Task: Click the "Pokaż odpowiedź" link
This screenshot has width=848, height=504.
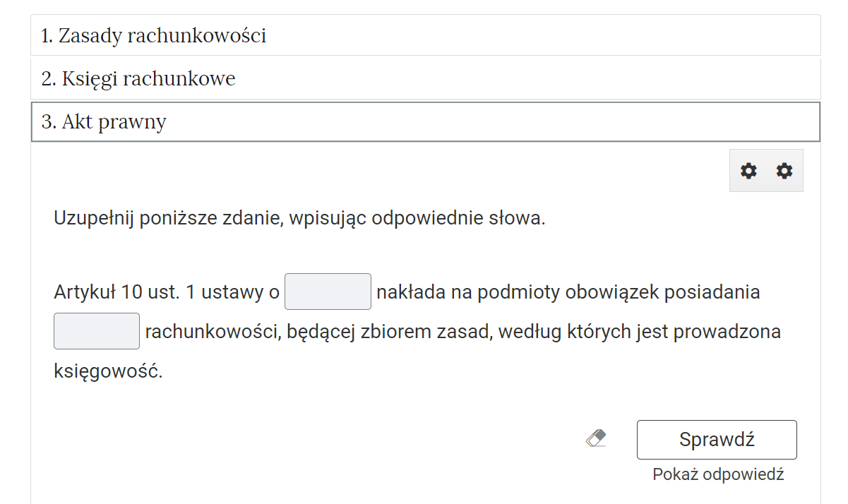Action: pos(716,475)
